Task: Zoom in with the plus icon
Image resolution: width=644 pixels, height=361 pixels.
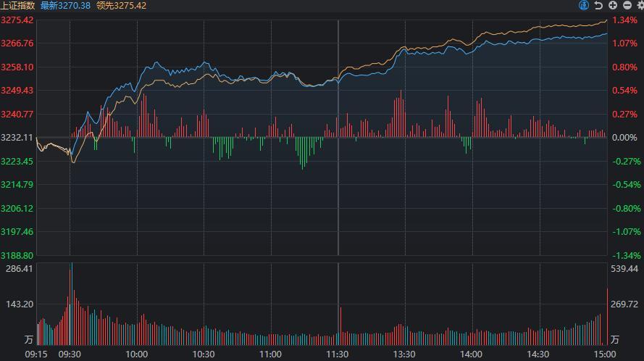Action: click(x=613, y=5)
